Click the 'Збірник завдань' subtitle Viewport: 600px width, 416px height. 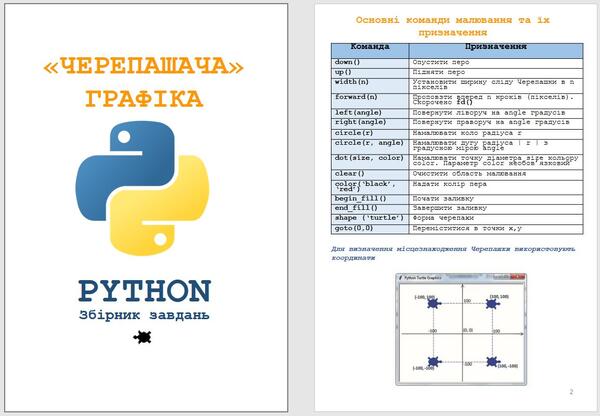(144, 315)
